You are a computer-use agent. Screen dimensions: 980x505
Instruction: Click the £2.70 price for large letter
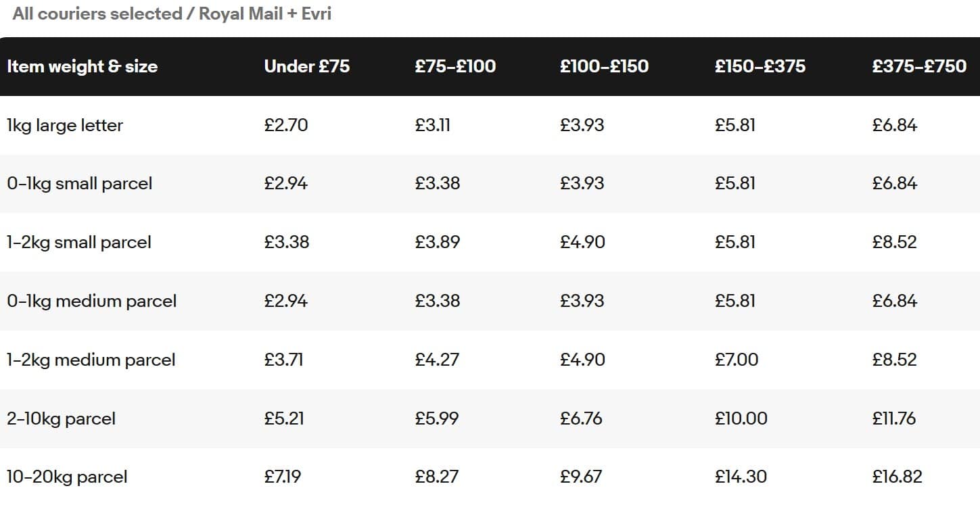tap(286, 125)
